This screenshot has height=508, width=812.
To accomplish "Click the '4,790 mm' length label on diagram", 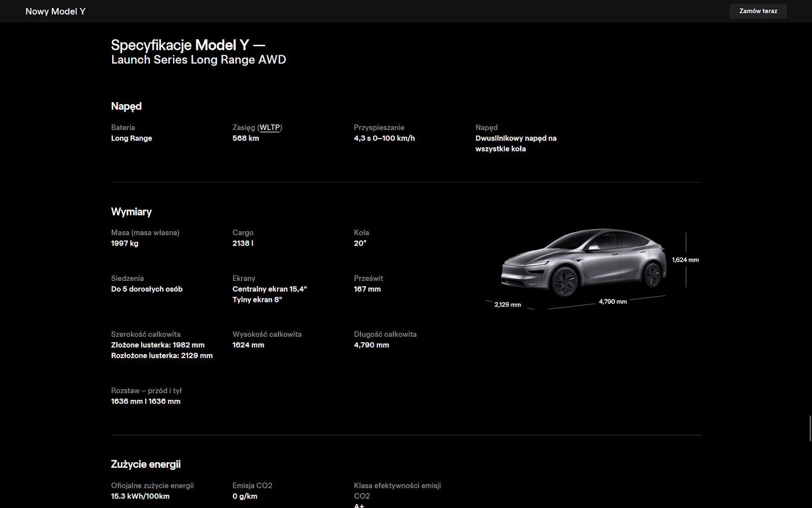I will click(x=613, y=302).
